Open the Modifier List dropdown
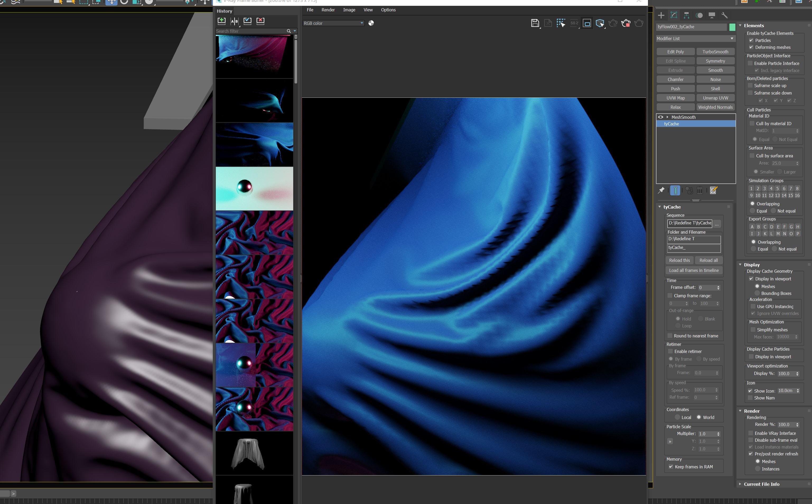The height and width of the screenshot is (504, 812). [x=695, y=39]
